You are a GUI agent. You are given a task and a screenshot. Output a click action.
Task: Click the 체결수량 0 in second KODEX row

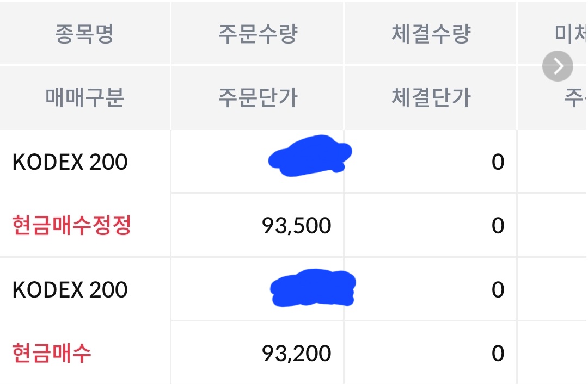pyautogui.click(x=498, y=290)
